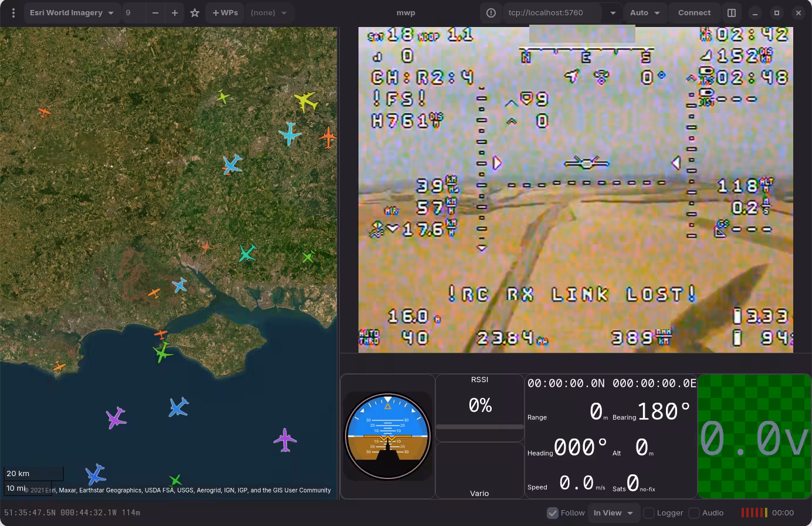Disable the Follow checkbox
The image size is (812, 526).
tap(552, 512)
